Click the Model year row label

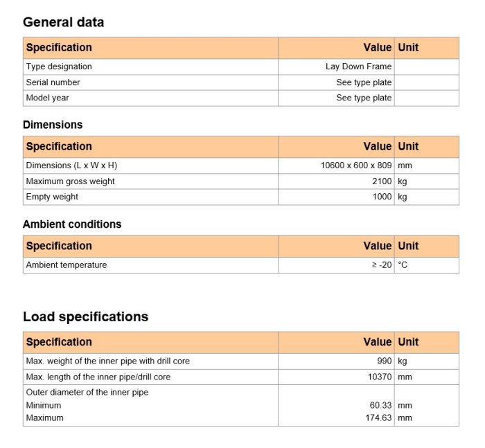click(x=47, y=98)
